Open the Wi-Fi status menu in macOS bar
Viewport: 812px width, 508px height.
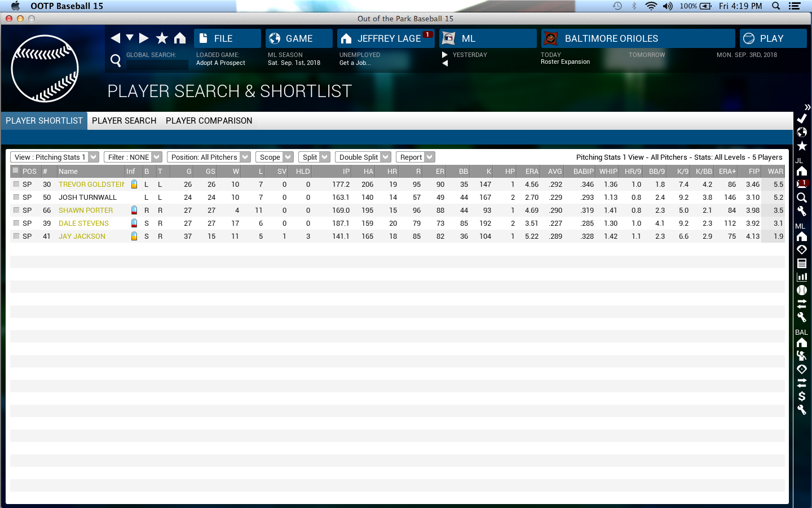(651, 6)
